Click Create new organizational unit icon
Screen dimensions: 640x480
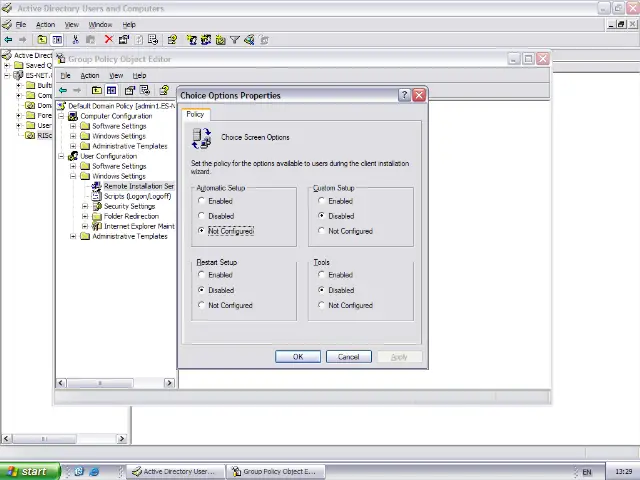click(221, 40)
